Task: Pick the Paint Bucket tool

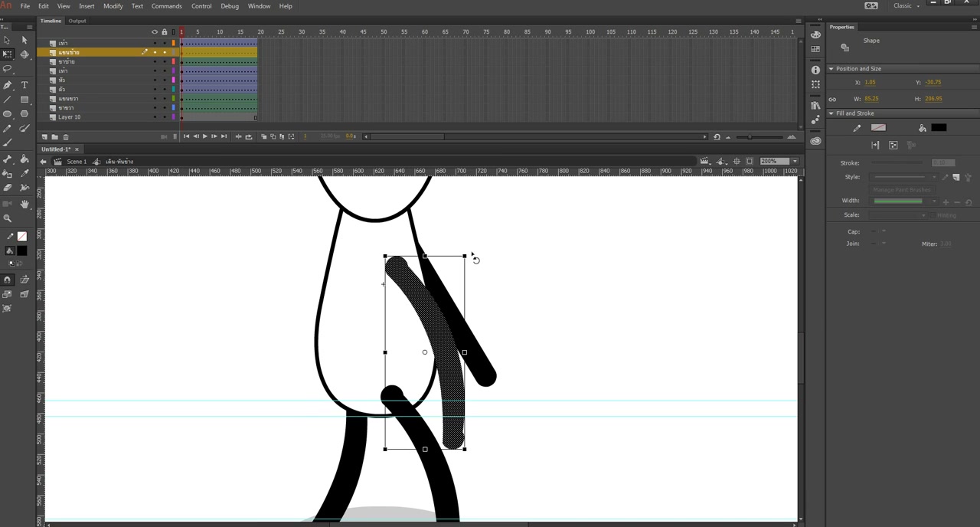Action: 24,159
